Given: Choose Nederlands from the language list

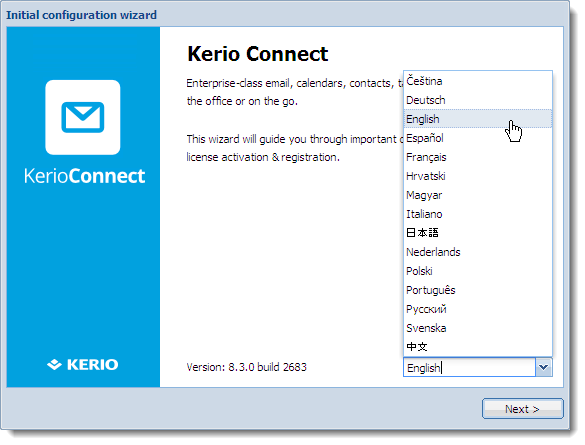Looking at the screenshot, I should tap(478, 252).
